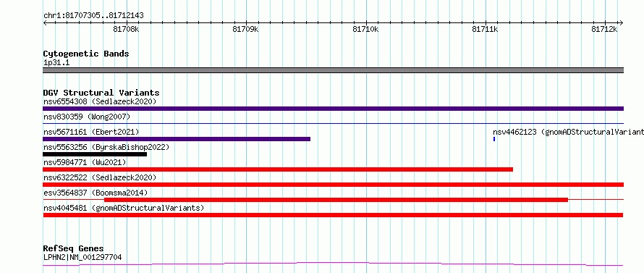Select the nsv830359 (Wong2007) label

pyautogui.click(x=87, y=117)
